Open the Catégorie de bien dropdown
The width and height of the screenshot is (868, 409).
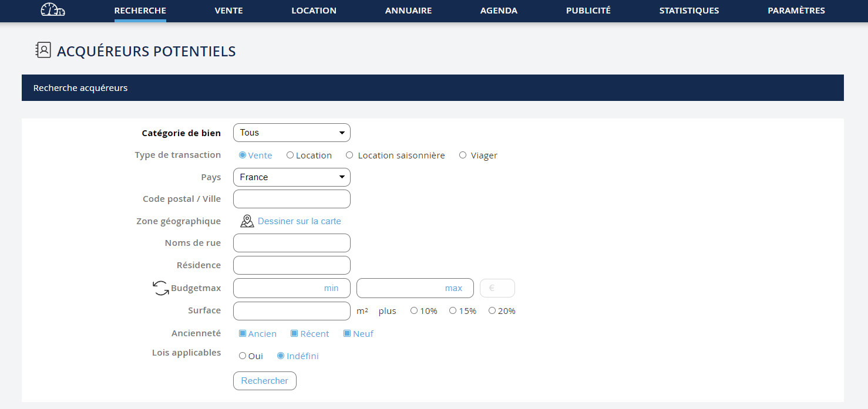[291, 133]
